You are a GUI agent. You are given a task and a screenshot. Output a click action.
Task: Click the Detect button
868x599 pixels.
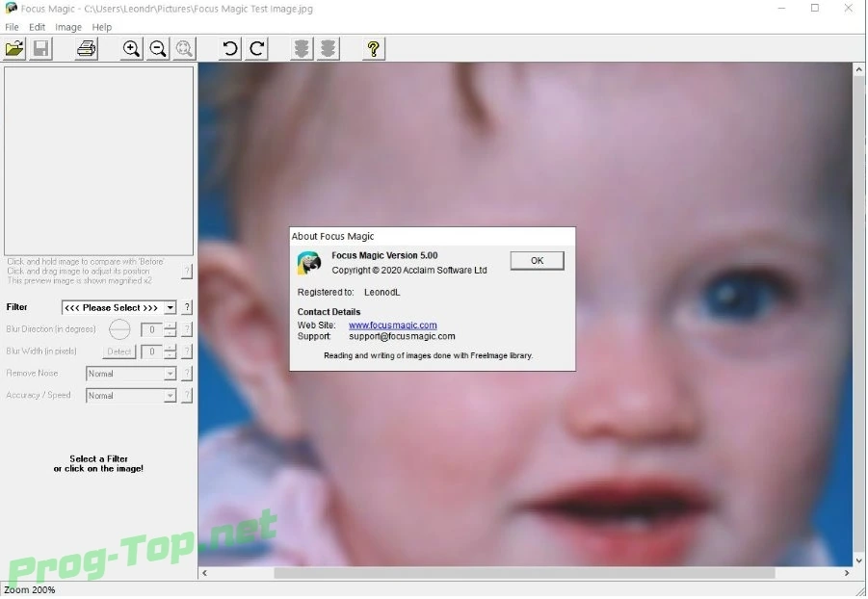[x=119, y=352]
